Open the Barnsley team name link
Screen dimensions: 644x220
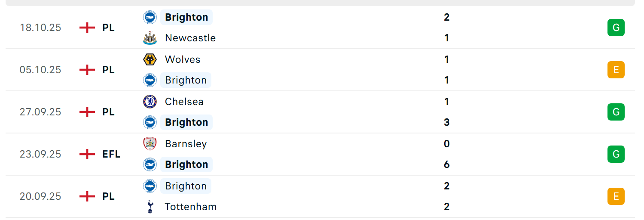click(x=186, y=144)
